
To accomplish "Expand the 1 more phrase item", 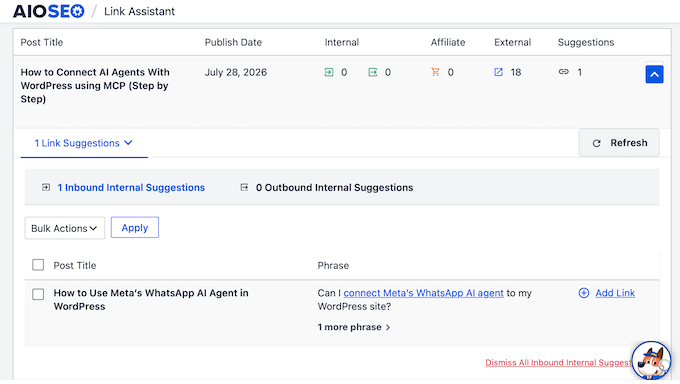I will pos(354,327).
